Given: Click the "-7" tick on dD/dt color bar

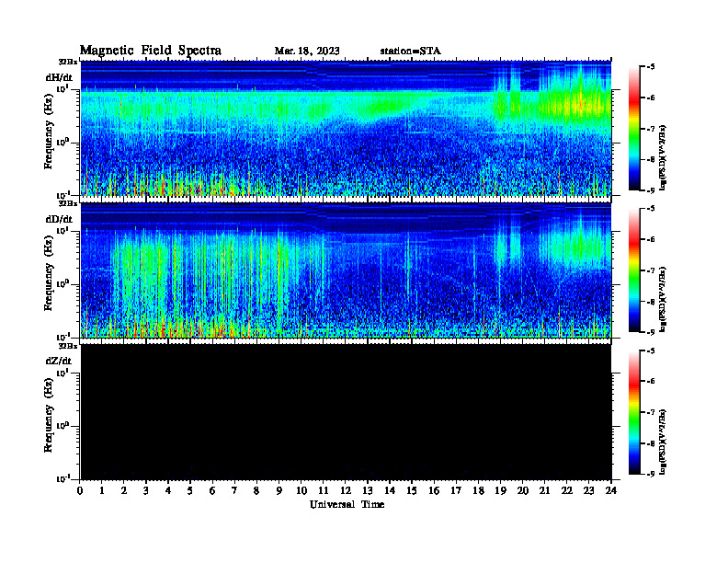Looking at the screenshot, I should coord(651,270).
